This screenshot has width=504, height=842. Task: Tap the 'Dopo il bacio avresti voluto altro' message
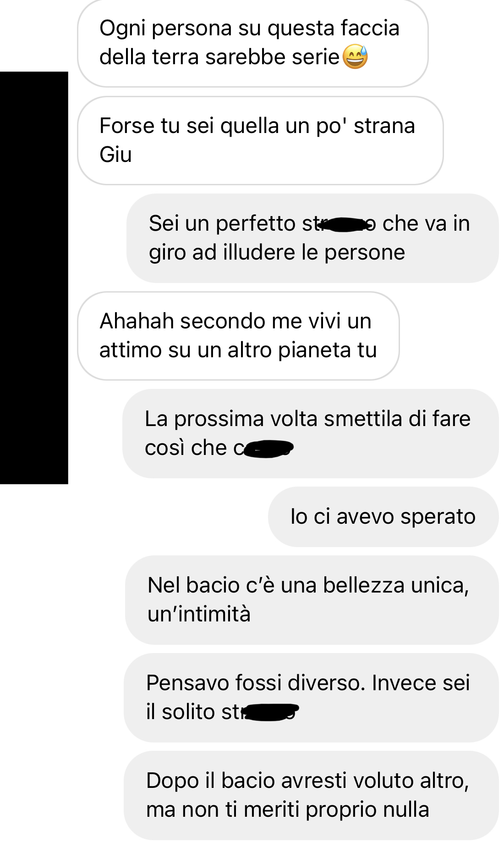pos(312,795)
